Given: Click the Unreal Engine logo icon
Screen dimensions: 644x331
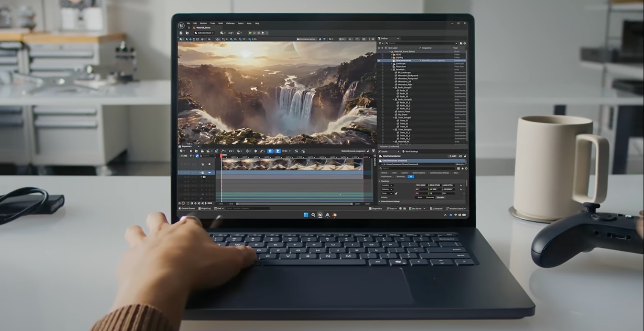Looking at the screenshot, I should click(x=181, y=26).
